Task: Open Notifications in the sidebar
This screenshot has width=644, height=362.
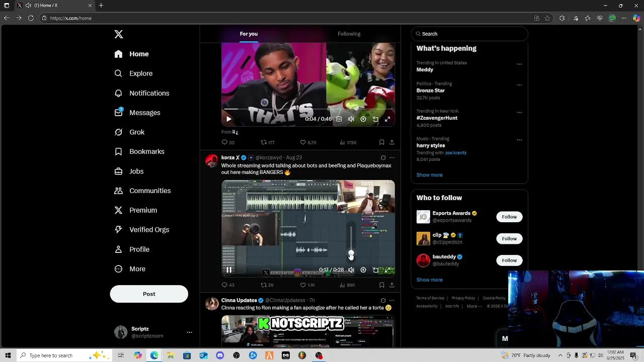Action: [x=142, y=93]
